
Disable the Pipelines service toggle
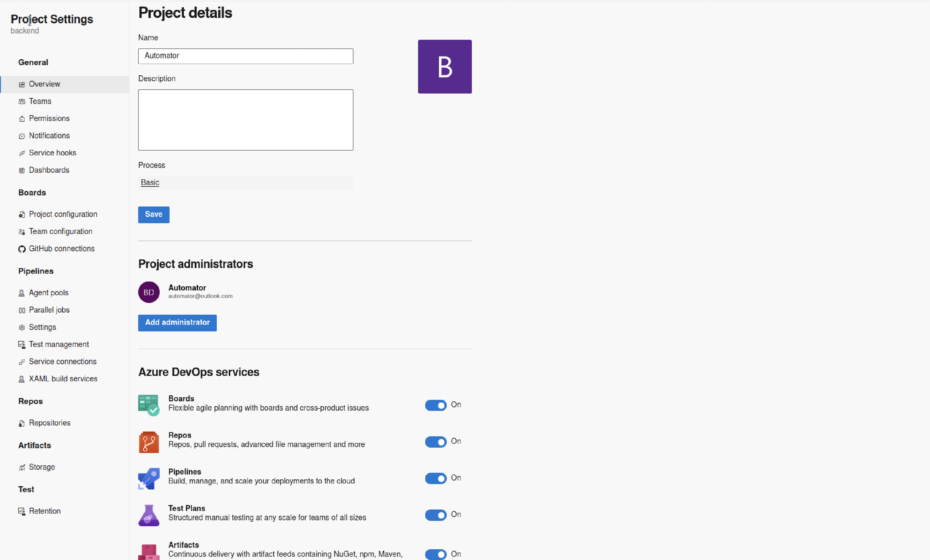[436, 478]
